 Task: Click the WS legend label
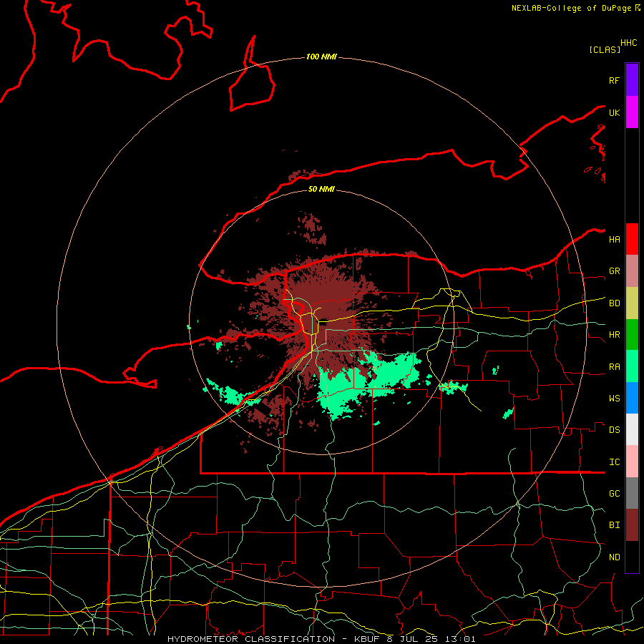[615, 399]
